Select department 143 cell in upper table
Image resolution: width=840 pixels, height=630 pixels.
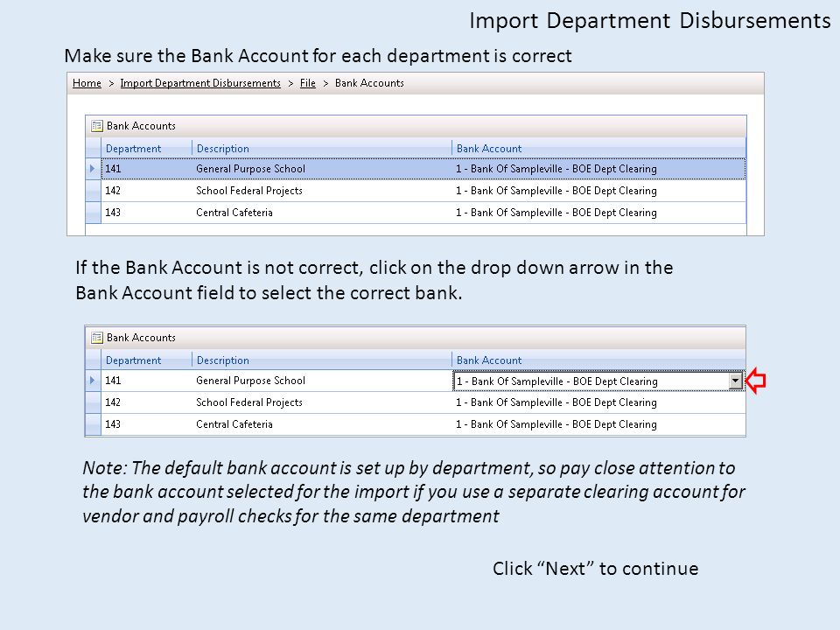146,213
